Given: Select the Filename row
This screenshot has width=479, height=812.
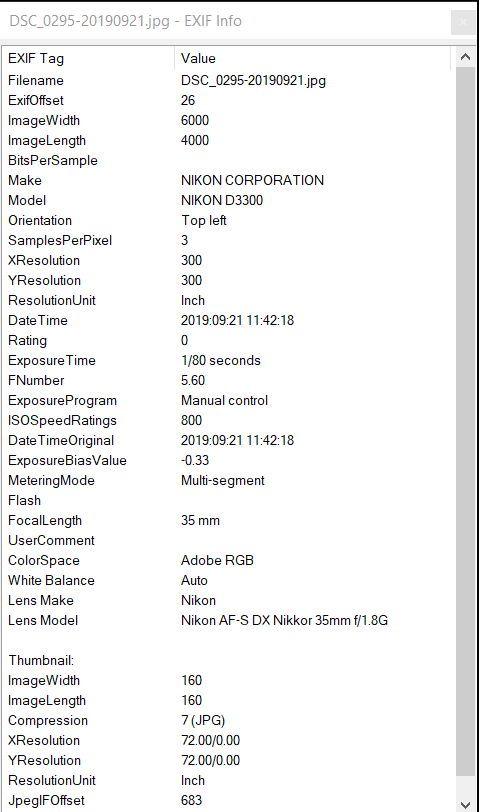Looking at the screenshot, I should tap(229, 80).
